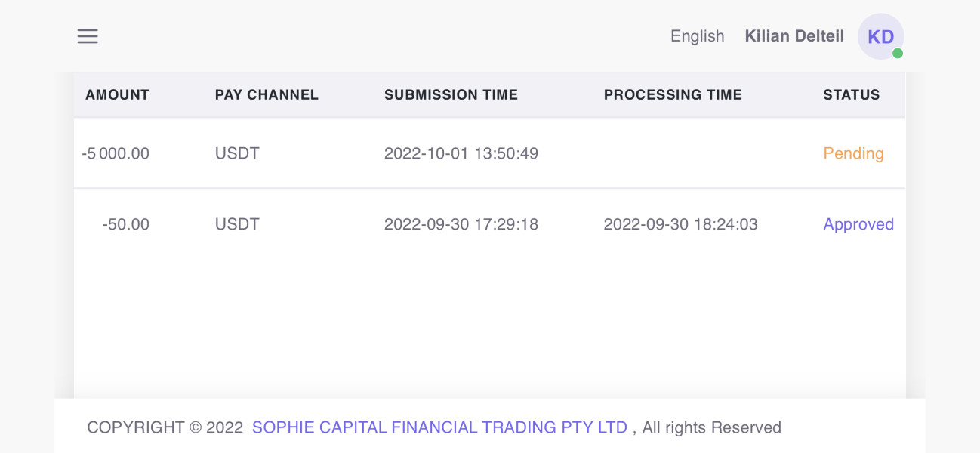Open Kilian Delteil account menu
This screenshot has height=453, width=980.
[x=794, y=36]
